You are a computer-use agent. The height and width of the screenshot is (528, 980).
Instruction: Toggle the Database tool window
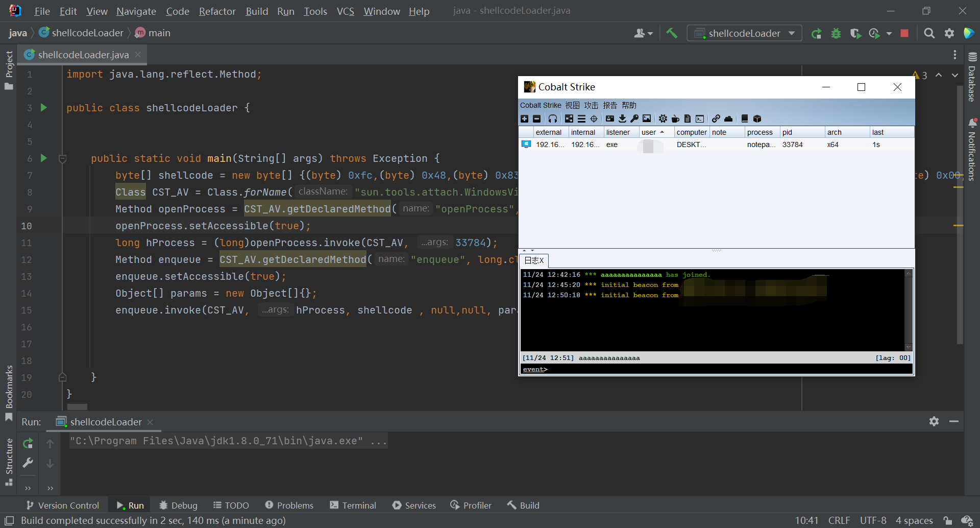point(972,77)
